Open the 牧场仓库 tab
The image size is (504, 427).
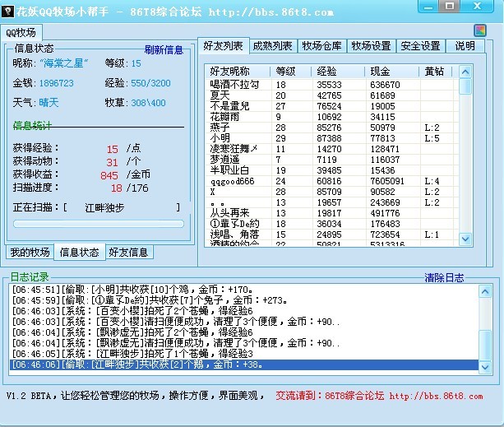coord(321,46)
